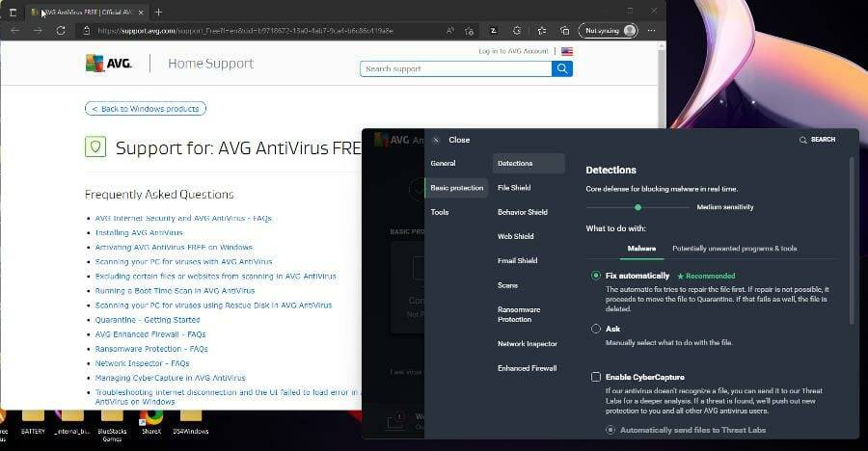Click the green shield icon beside Support heading

click(95, 147)
